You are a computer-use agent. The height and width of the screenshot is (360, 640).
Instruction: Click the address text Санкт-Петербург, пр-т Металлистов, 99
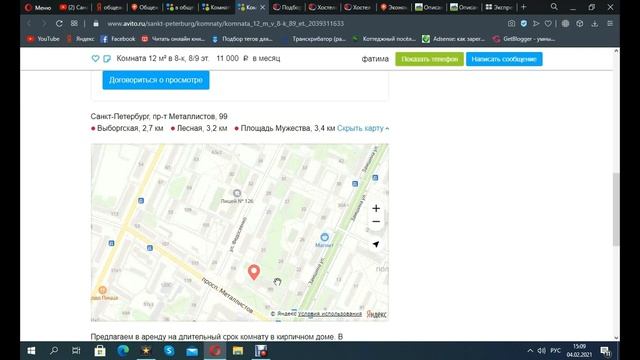[x=159, y=117]
